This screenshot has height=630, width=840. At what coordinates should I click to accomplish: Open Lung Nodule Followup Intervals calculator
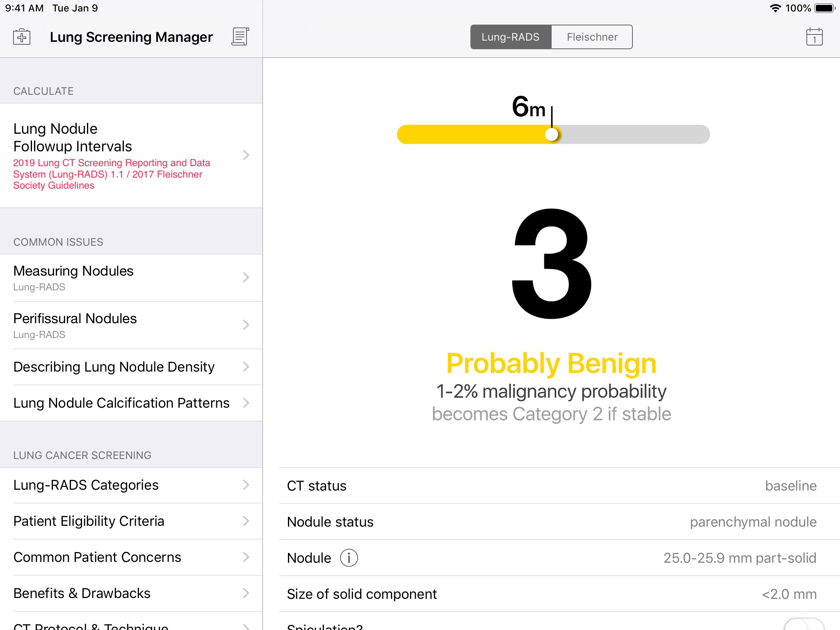pos(131,155)
